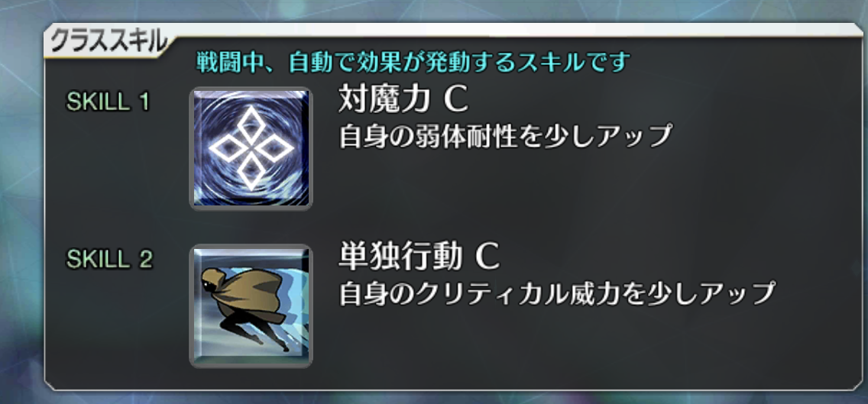Click the rank letter C next to 単独行動
The image size is (868, 404).
[x=487, y=258]
